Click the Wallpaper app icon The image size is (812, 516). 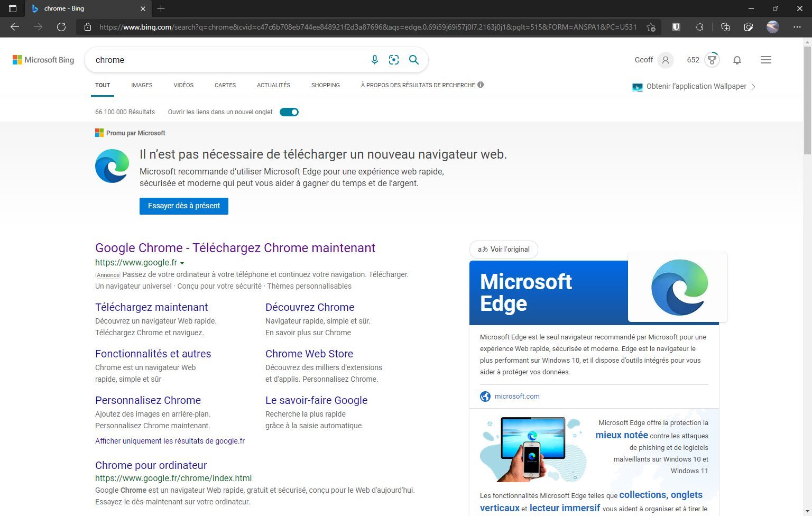pos(638,87)
